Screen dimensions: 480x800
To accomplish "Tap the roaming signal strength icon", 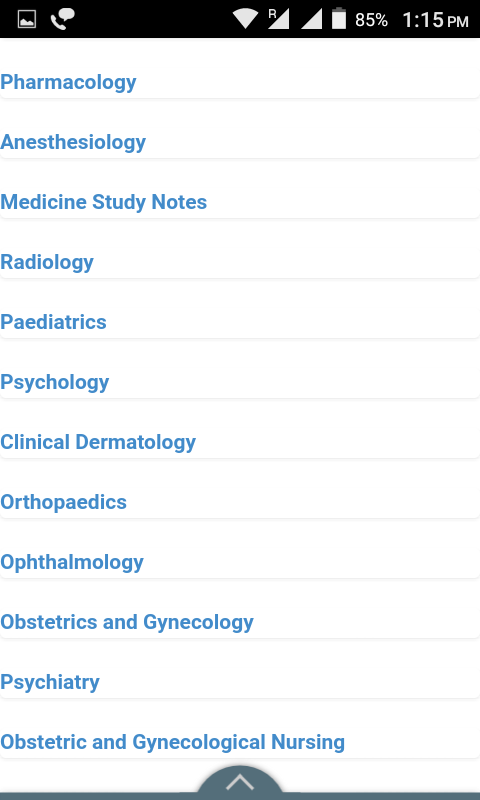I will click(279, 19).
